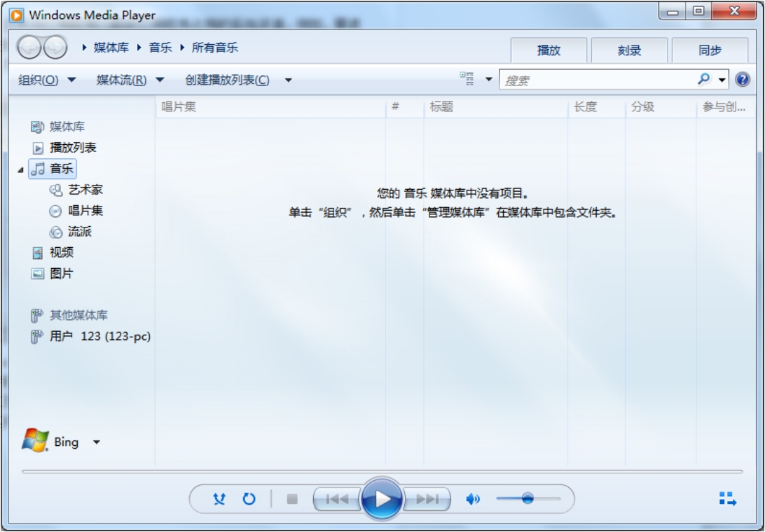Open the 组织(O) menu
This screenshot has height=532, width=765.
tap(47, 80)
